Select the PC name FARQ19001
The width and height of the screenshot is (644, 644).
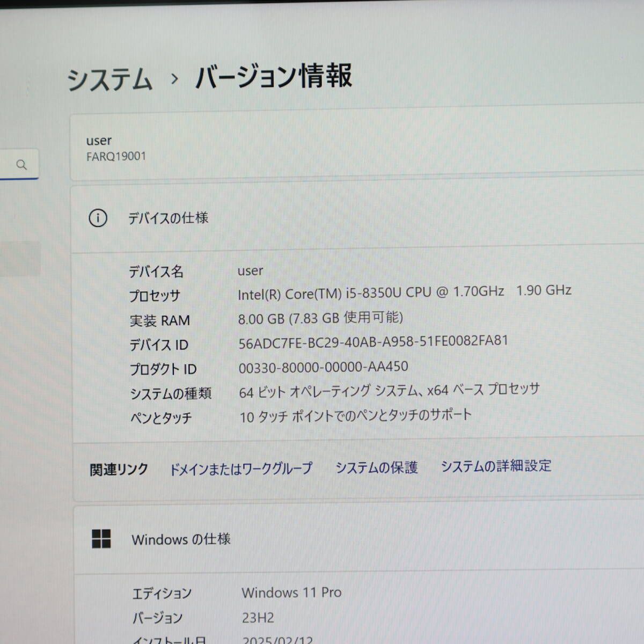point(116,156)
